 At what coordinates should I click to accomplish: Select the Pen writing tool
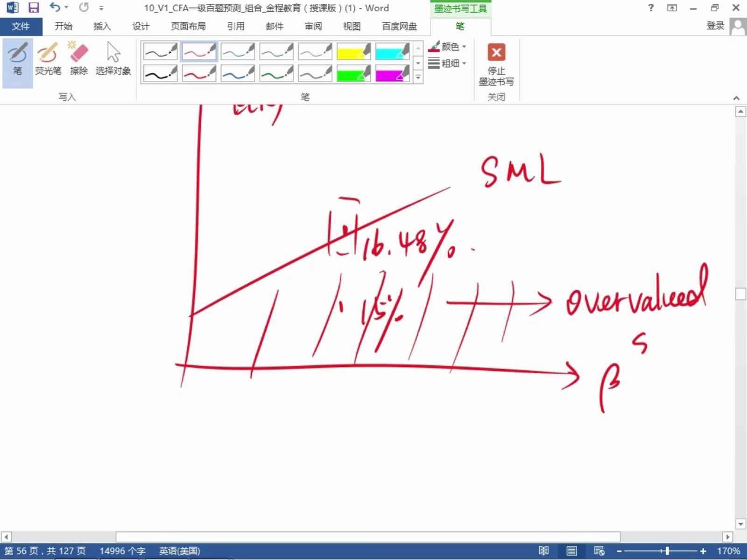click(x=17, y=59)
